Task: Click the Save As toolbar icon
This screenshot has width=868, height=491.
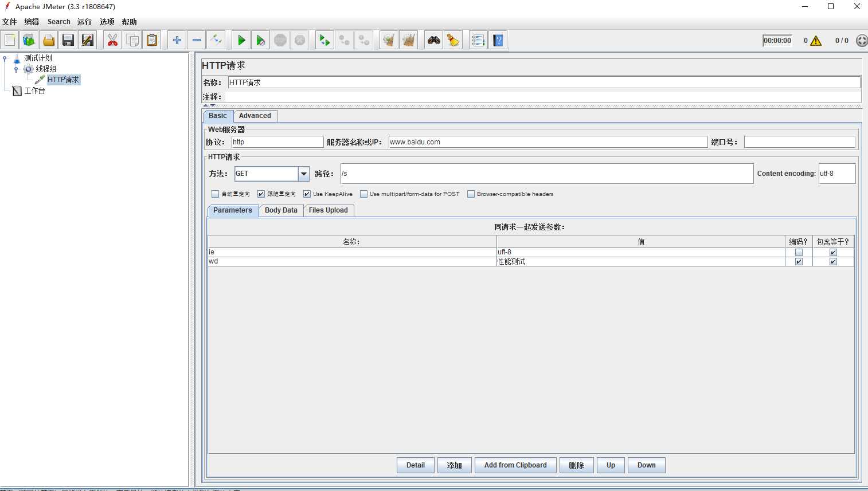Action: tap(88, 40)
